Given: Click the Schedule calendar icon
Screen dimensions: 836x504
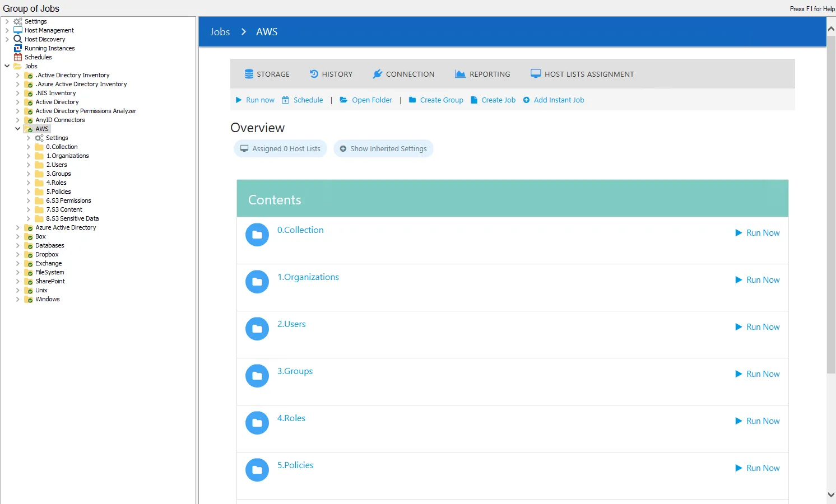Looking at the screenshot, I should (x=285, y=100).
